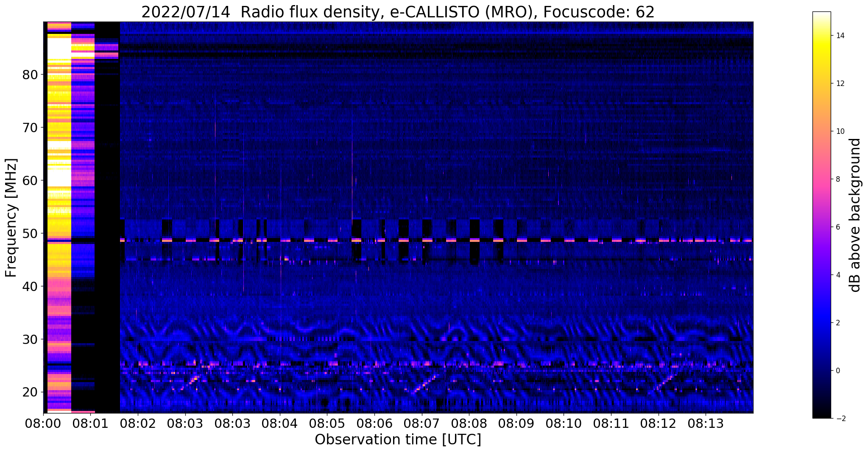Image resolution: width=868 pixels, height=452 pixels.
Task: Click the 08:07 time tick label
Action: 421,423
